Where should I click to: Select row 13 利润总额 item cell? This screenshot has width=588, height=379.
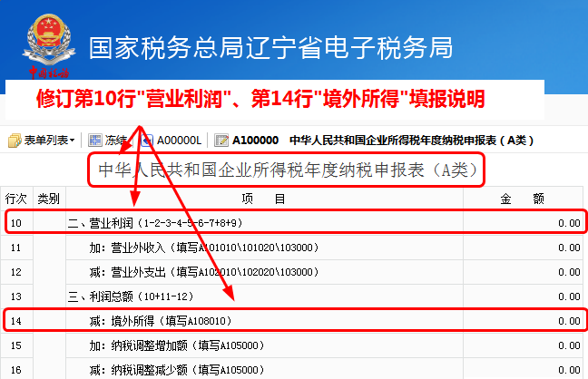264,296
